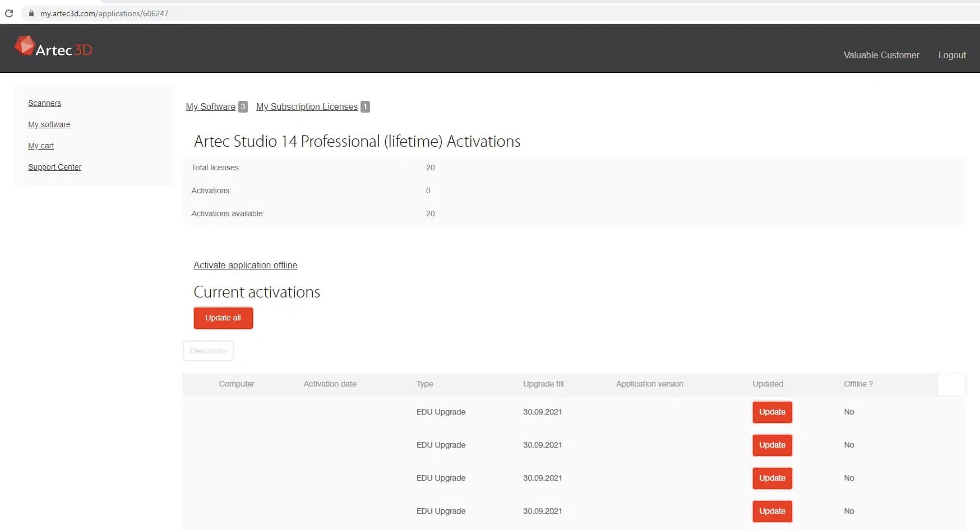Open Scanners in the left sidebar

[x=44, y=103]
